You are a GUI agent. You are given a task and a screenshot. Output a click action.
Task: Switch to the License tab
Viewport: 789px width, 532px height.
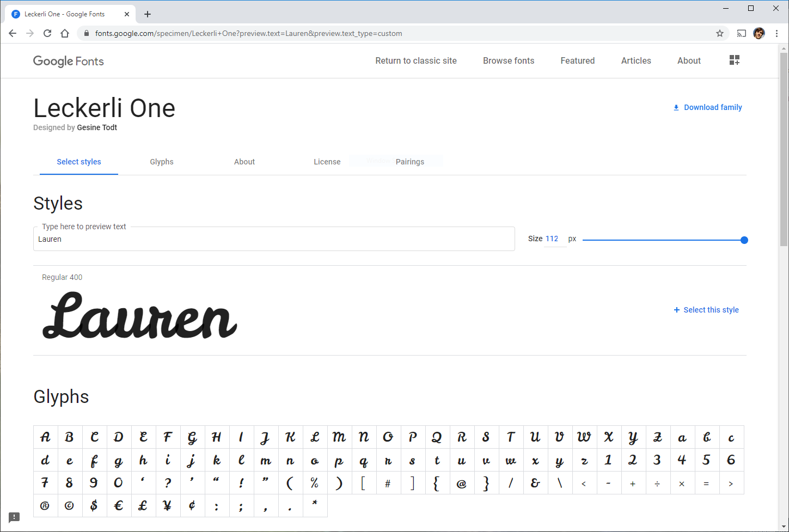pyautogui.click(x=327, y=162)
